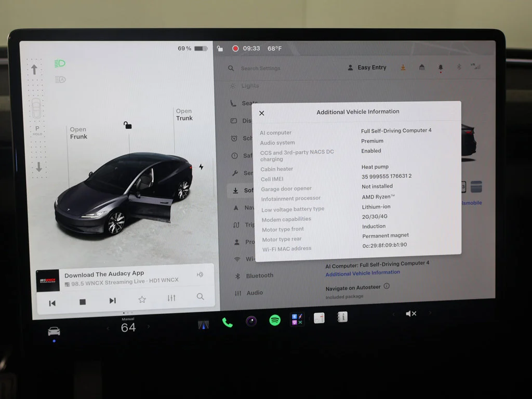Tap Open Frunk on the car view
Viewport: 532px width, 399px height.
78,133
